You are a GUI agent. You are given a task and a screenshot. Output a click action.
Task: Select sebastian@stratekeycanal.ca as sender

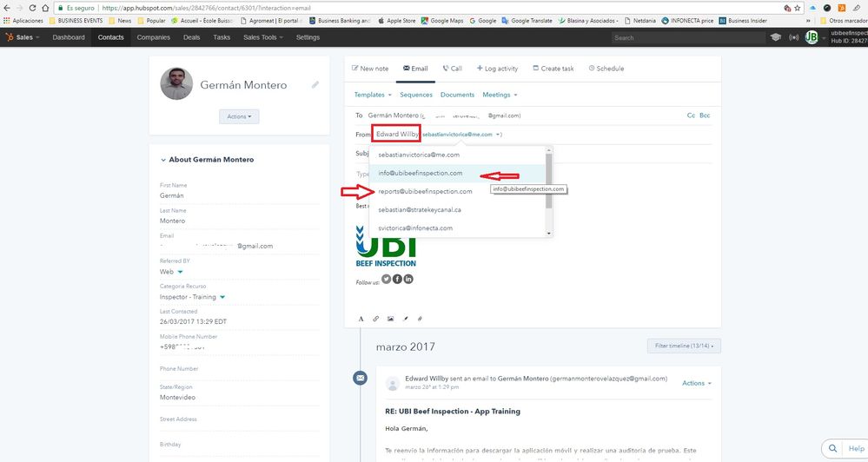click(457, 209)
